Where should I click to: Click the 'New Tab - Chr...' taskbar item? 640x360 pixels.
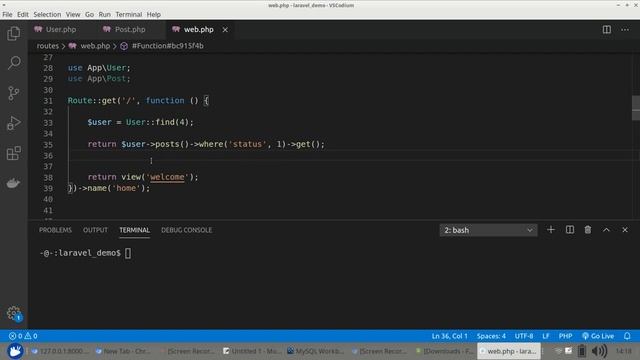point(123,351)
